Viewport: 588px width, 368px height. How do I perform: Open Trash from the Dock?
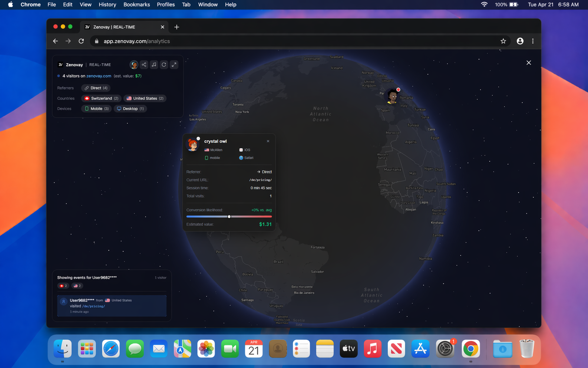527,349
